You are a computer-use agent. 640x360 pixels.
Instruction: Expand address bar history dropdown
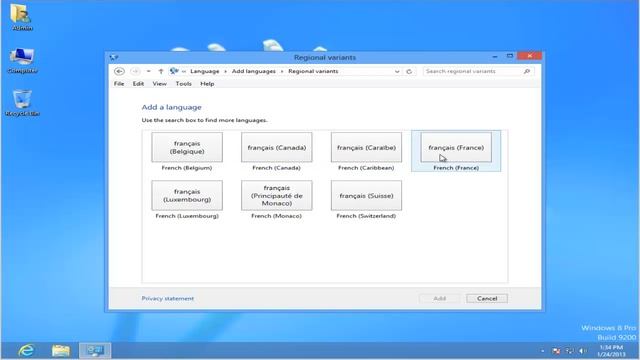397,71
